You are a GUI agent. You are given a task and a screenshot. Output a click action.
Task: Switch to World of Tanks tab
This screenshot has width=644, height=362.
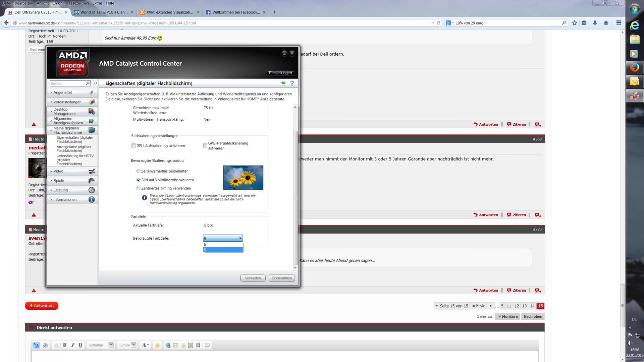click(x=104, y=12)
